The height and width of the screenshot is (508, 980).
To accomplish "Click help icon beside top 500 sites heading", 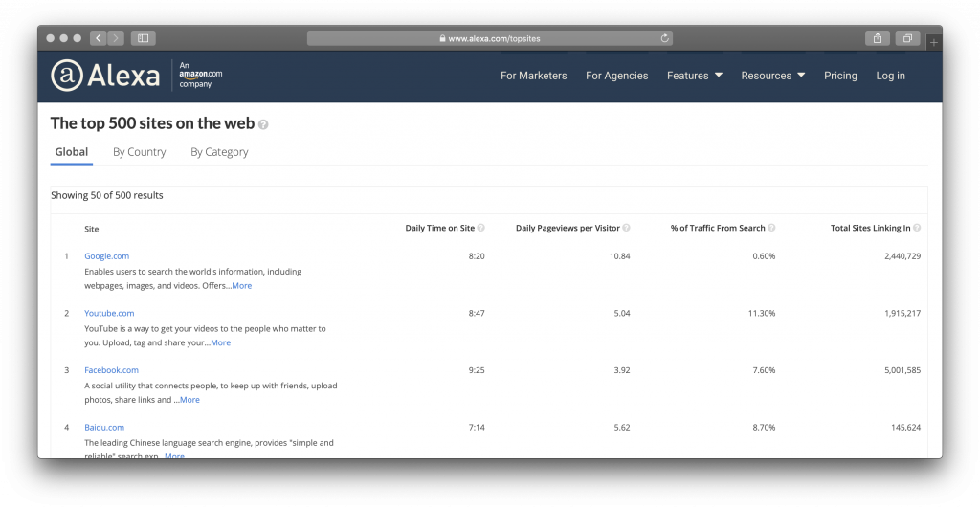I will (263, 124).
